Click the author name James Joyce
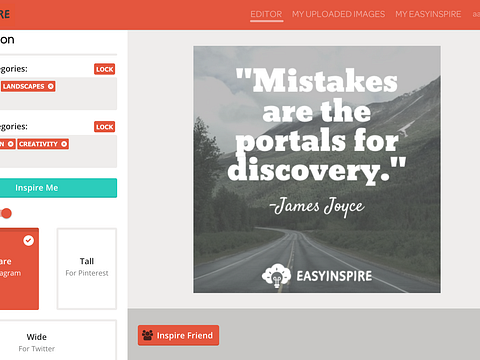Viewport: 480px width, 360px height. [x=317, y=206]
